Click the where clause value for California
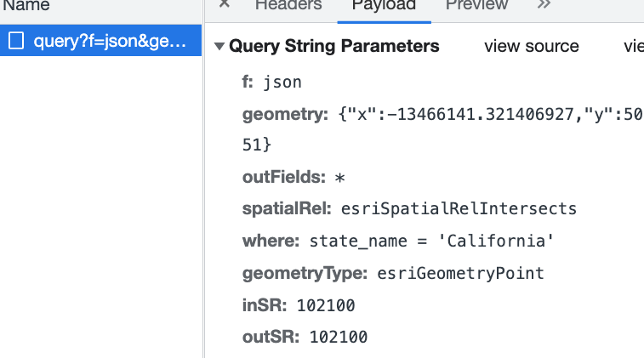The width and height of the screenshot is (644, 358). (431, 241)
